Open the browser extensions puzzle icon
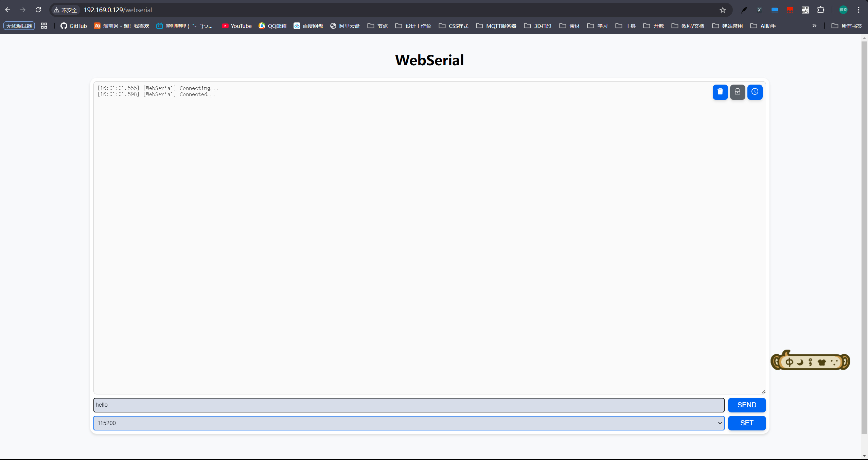Viewport: 868px width, 460px height. pos(821,10)
